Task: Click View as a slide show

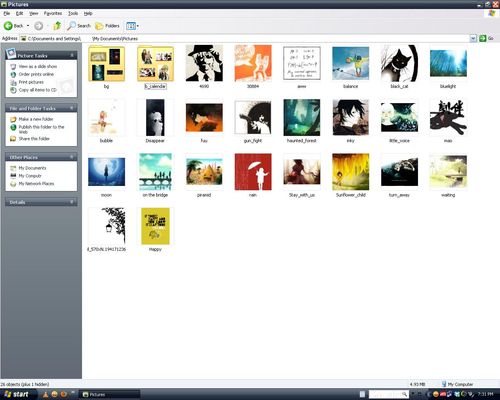Action: click(x=38, y=66)
